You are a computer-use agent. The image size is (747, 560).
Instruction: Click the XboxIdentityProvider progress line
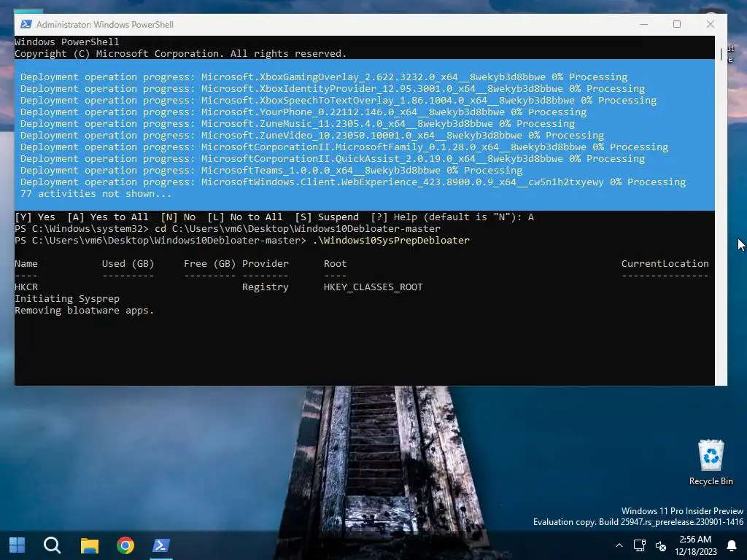[333, 89]
